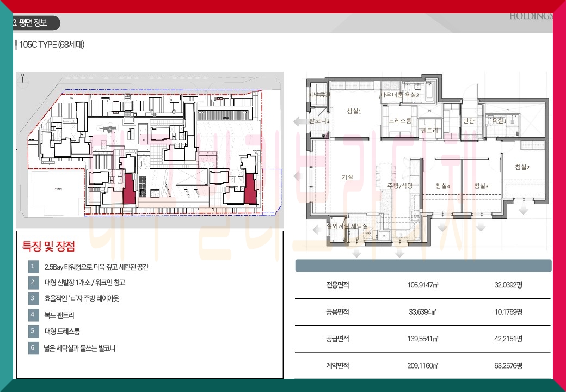Click the '침실3' room label

pyautogui.click(x=481, y=186)
